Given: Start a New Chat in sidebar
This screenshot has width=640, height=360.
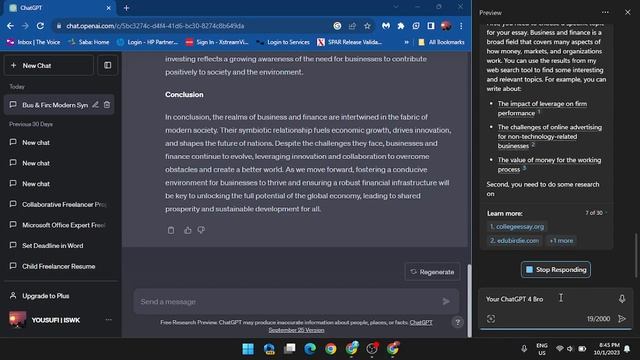Looking at the screenshot, I should (x=49, y=65).
